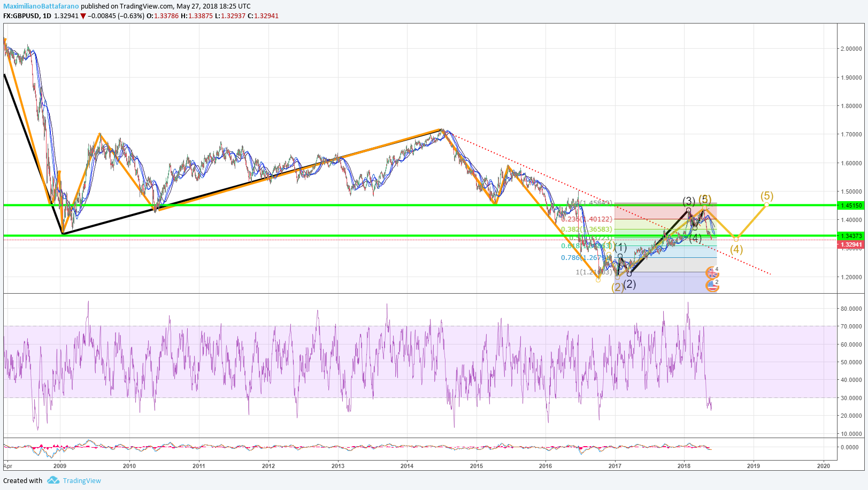Click the Created with text

pos(23,480)
